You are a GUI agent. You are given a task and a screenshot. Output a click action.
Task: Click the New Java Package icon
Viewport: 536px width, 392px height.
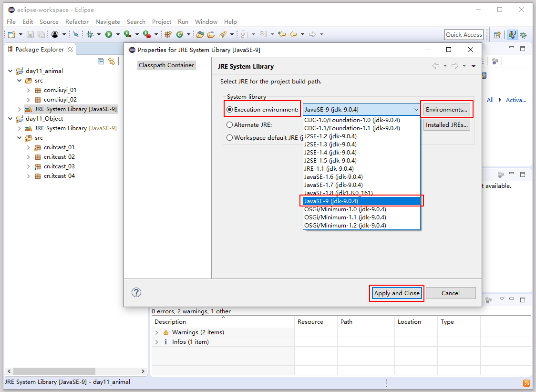point(168,34)
